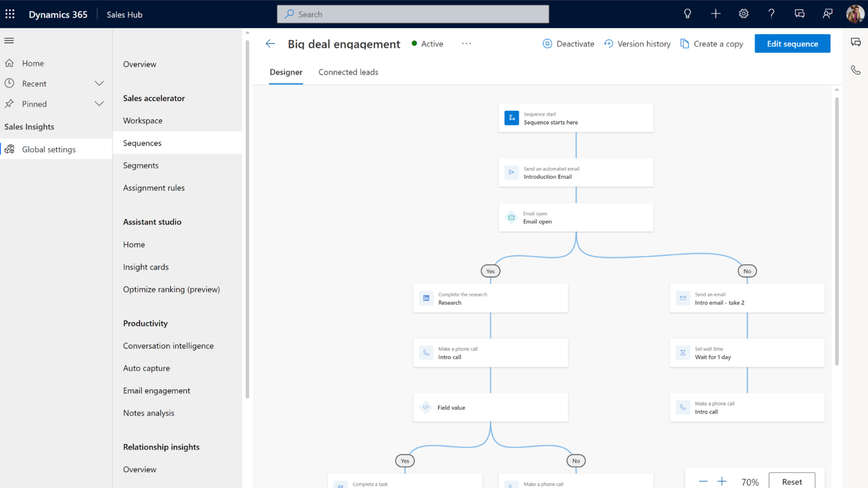Click the Edit sequence button
The image size is (868, 488).
[792, 44]
